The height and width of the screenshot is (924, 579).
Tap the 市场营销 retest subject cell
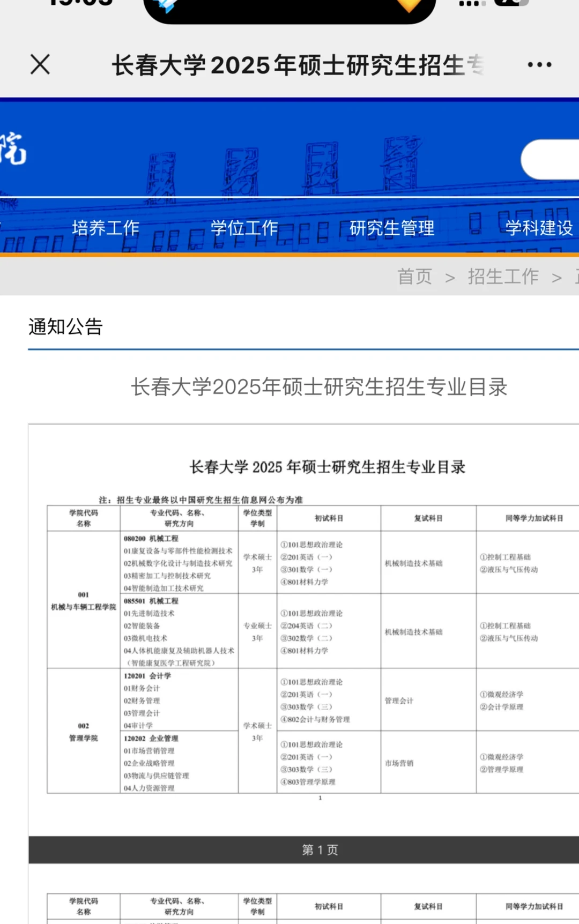(428, 763)
